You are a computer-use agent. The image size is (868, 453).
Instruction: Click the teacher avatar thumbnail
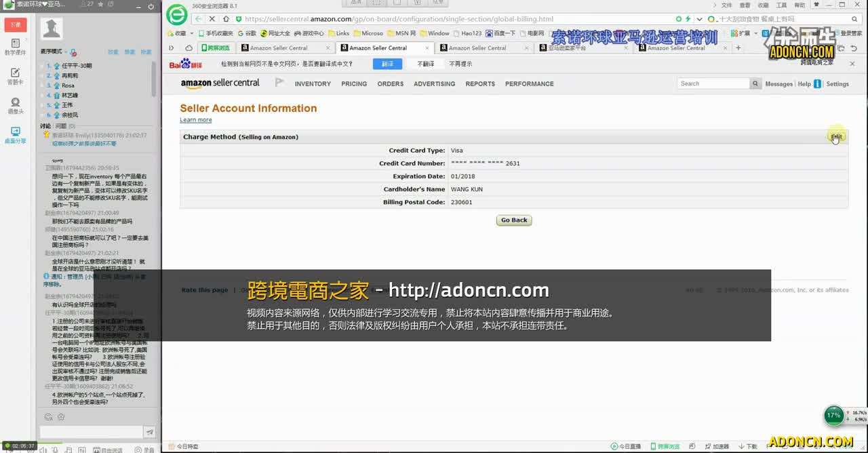click(x=52, y=28)
